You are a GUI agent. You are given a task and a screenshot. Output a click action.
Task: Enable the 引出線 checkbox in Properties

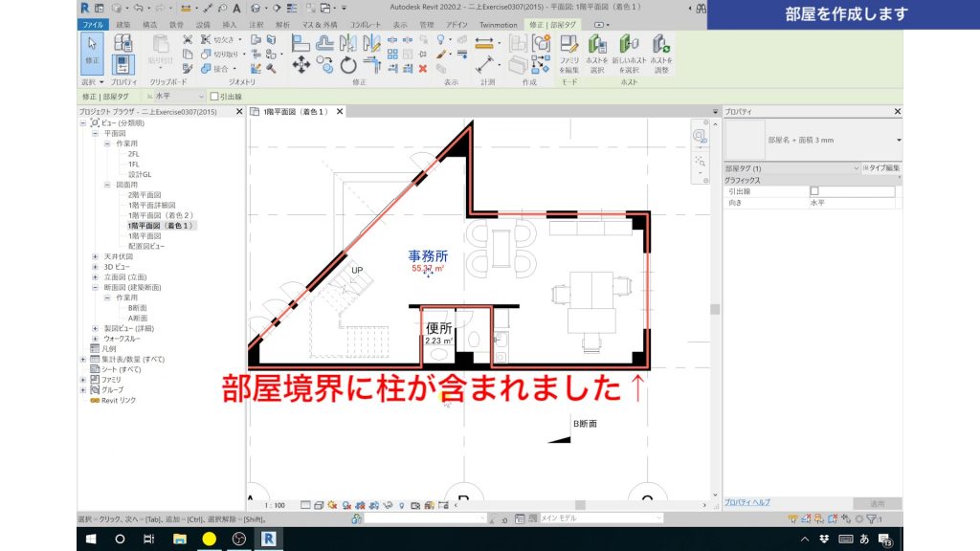click(x=814, y=191)
